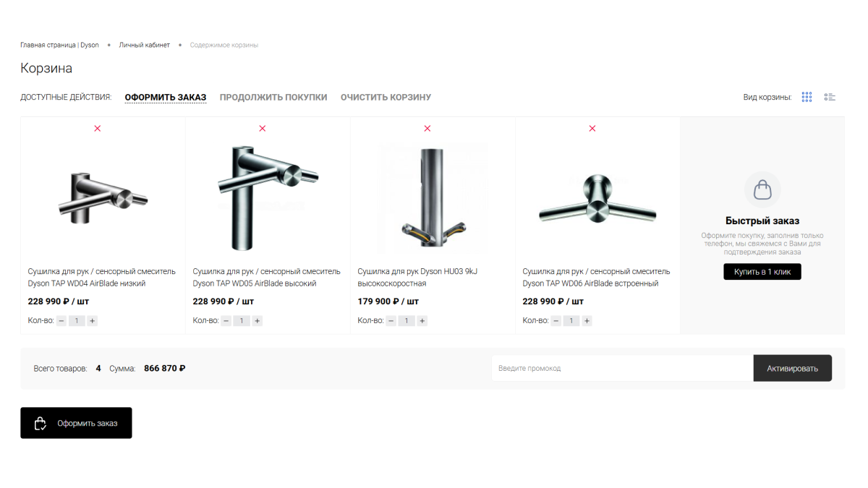This screenshot has height=488, width=868.
Task: Switch cart to grid view
Action: point(807,97)
